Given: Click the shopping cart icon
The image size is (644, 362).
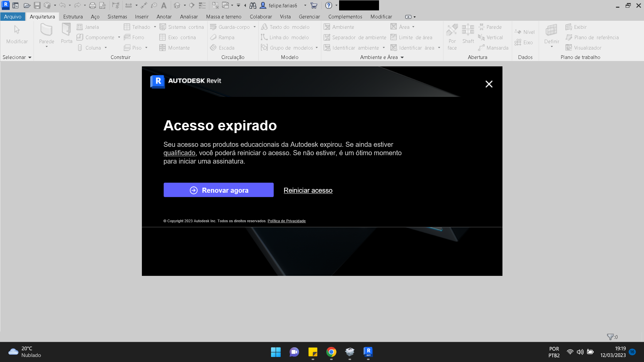Looking at the screenshot, I should pos(314,5).
